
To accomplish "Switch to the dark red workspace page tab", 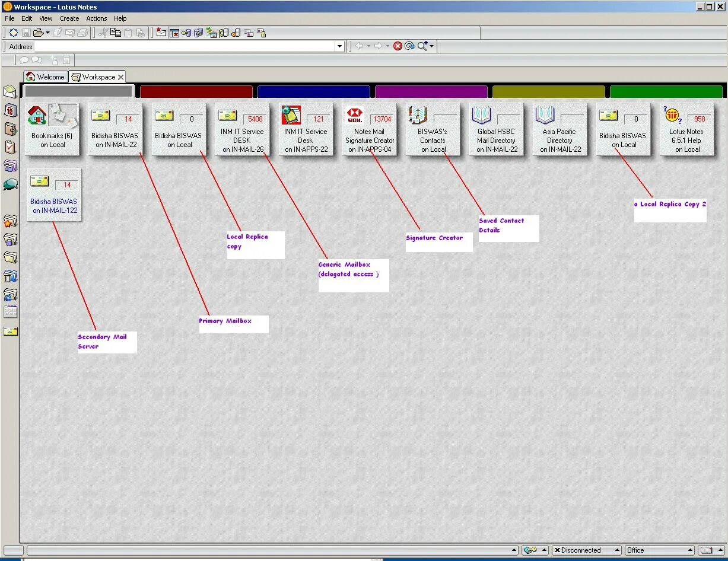I will pos(196,91).
